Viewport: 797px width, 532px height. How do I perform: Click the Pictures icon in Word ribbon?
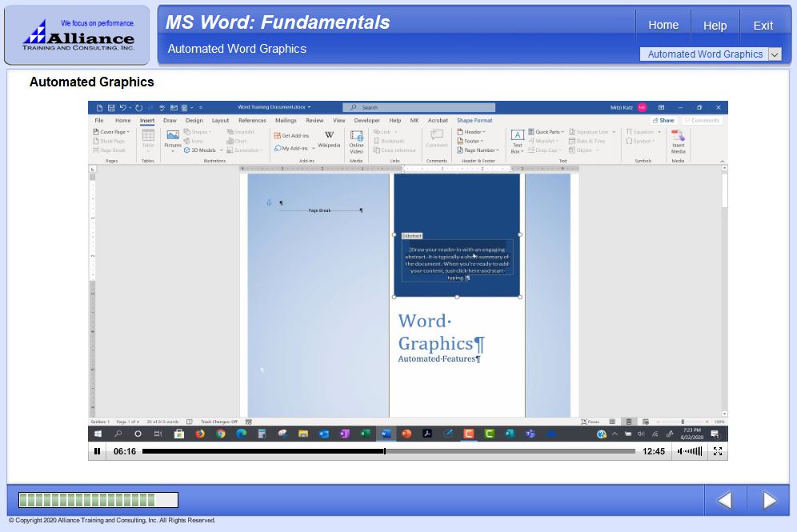tap(173, 139)
